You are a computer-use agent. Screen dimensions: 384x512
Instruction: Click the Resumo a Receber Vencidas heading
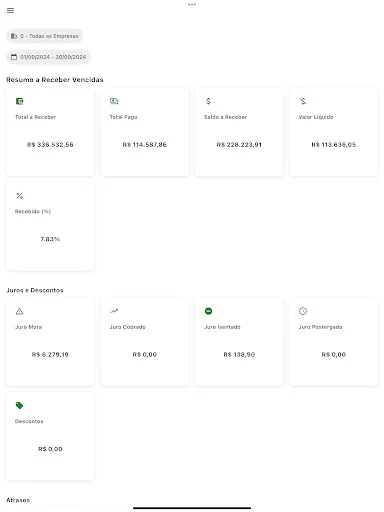55,80
